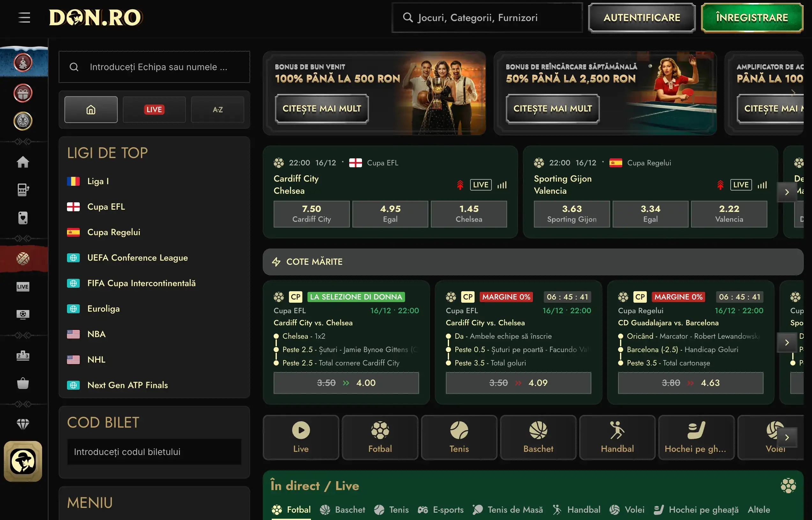Open the gift box promotions icon
The image size is (812, 520).
[23, 93]
